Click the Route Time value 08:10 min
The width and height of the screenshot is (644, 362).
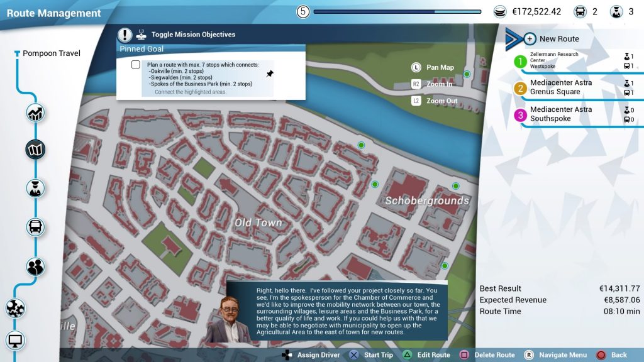pos(621,312)
